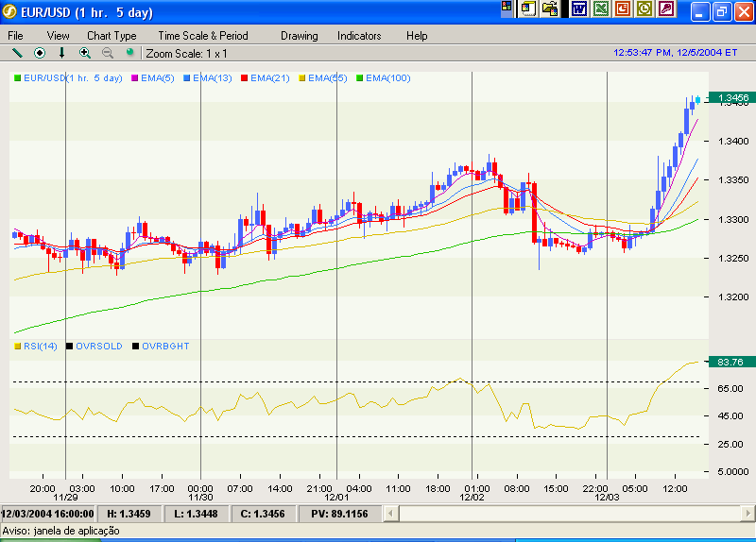
Task: Click the EMA(100) green legend swatch
Action: point(359,78)
